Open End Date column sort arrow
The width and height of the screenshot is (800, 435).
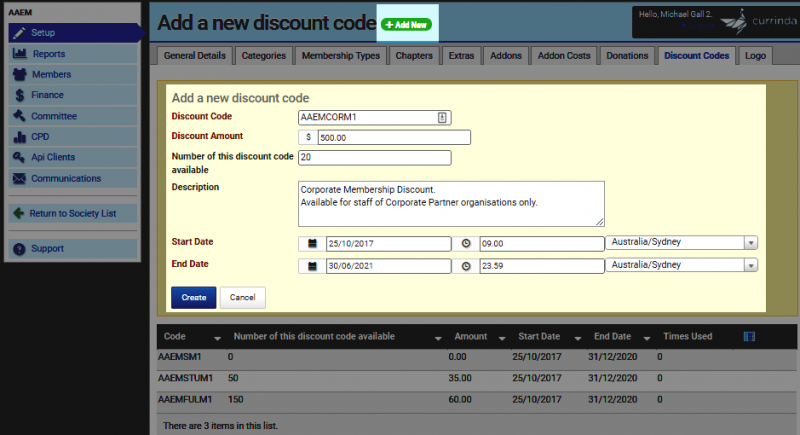[x=646, y=338]
